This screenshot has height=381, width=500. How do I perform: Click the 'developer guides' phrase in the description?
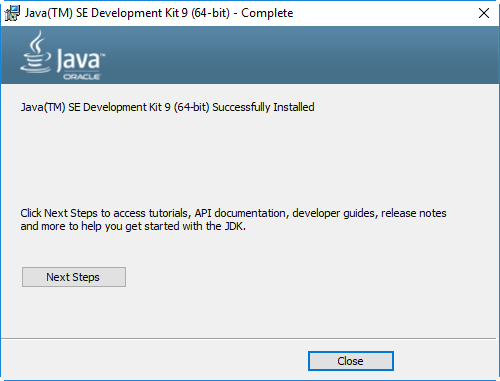pos(335,213)
